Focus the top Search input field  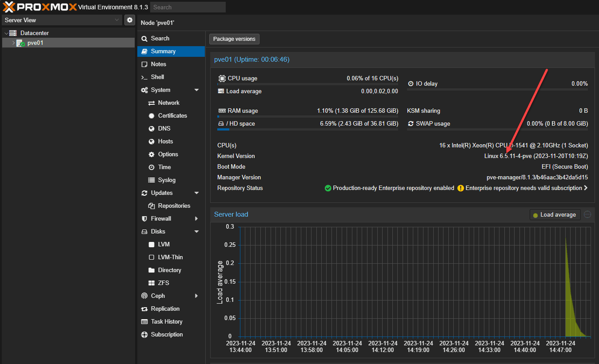coord(188,7)
